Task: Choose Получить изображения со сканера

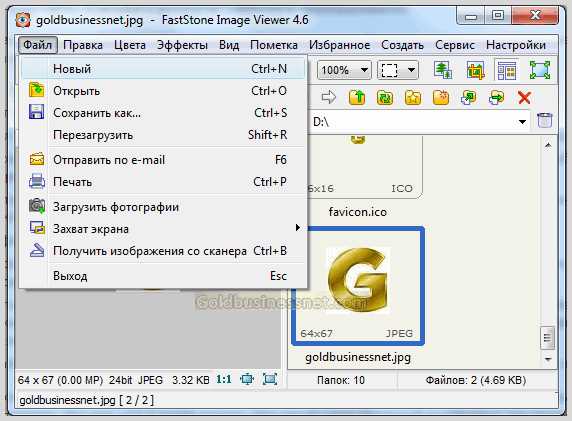Action: (163, 251)
